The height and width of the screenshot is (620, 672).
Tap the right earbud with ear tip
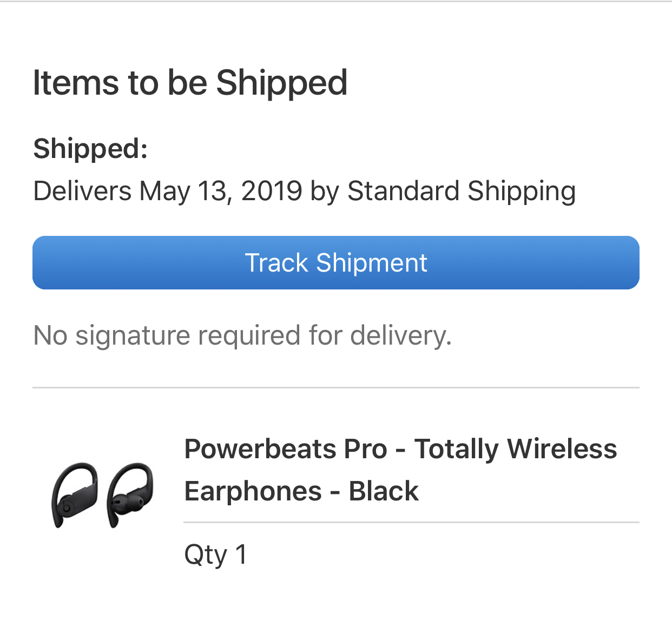click(x=130, y=494)
